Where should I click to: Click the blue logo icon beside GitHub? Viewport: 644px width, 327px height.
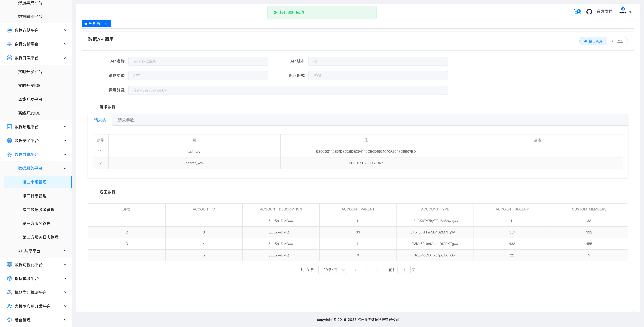pyautogui.click(x=577, y=12)
